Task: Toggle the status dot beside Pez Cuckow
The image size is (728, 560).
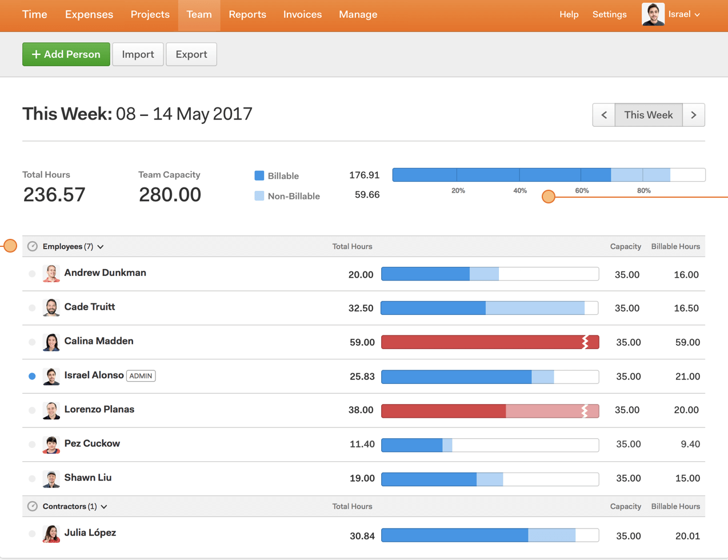Action: (32, 444)
